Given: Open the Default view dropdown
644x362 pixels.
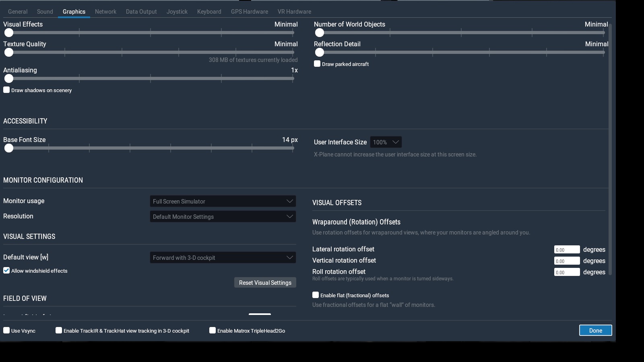Looking at the screenshot, I should [223, 258].
